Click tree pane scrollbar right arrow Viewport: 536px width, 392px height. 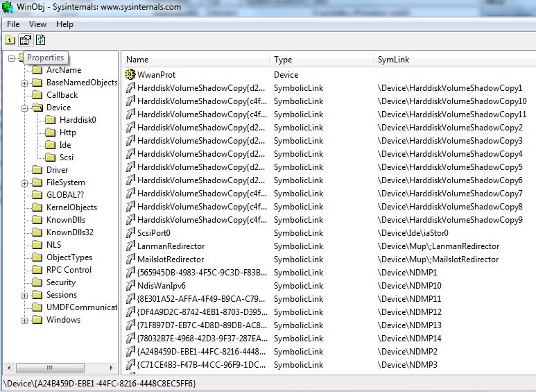coord(112,368)
